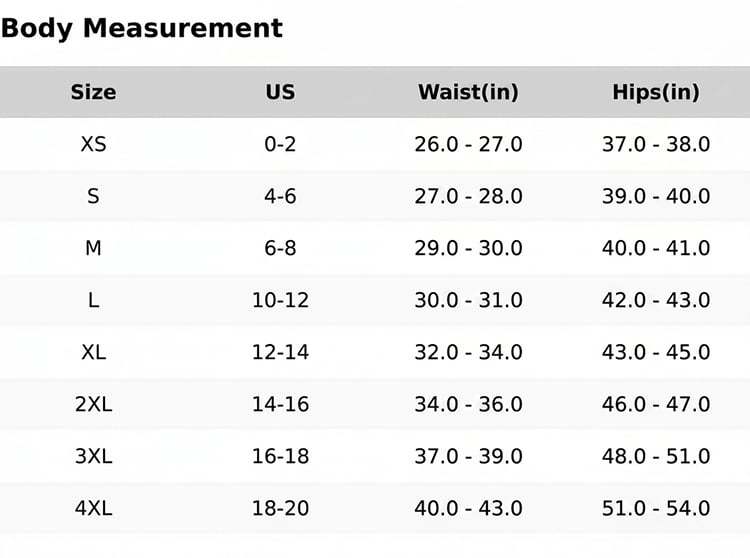Click hips value 39.0 - 40.0
This screenshot has width=750, height=558.
click(x=656, y=197)
